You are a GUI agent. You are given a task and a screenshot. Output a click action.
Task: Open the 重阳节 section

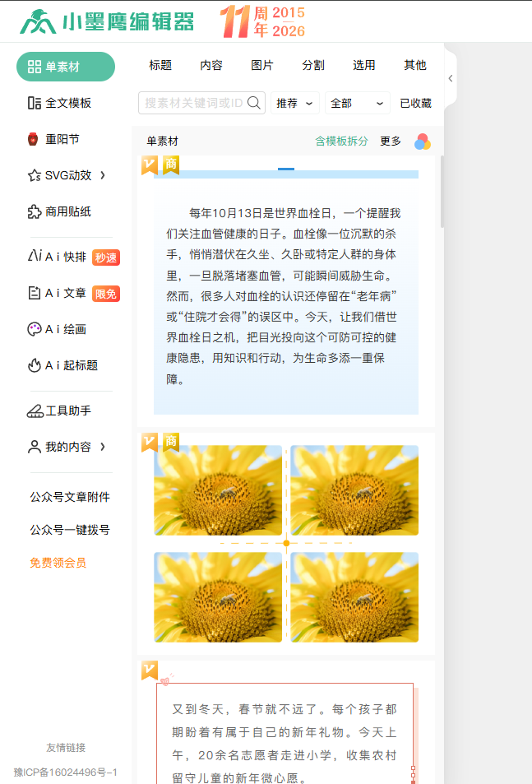[x=62, y=139]
